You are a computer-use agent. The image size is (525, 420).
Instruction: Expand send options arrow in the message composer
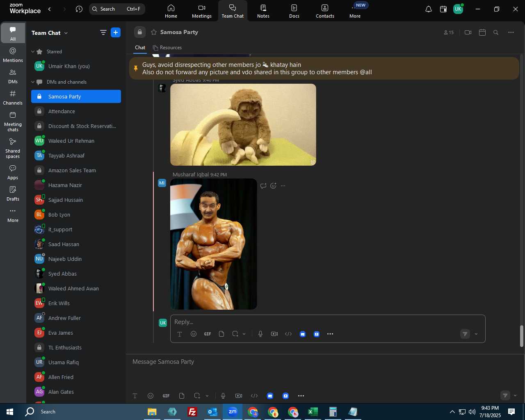coord(515,396)
